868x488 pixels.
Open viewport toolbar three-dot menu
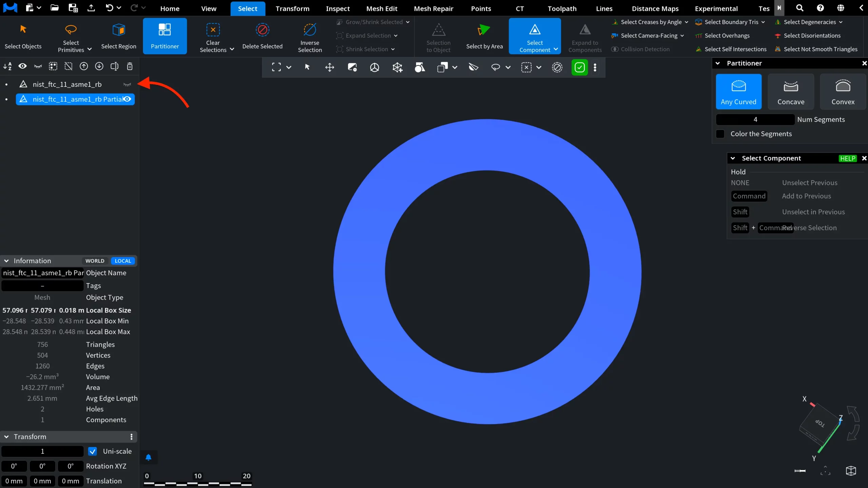point(595,67)
